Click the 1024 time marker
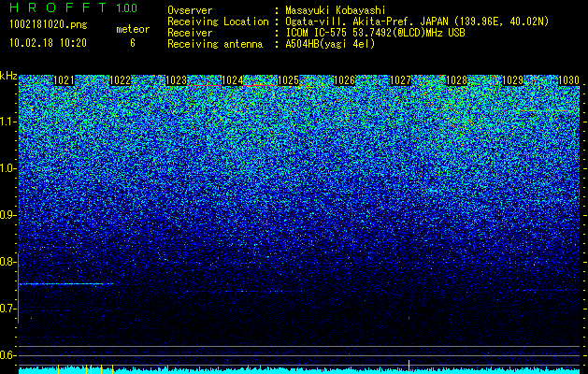588x374 pixels. (233, 80)
